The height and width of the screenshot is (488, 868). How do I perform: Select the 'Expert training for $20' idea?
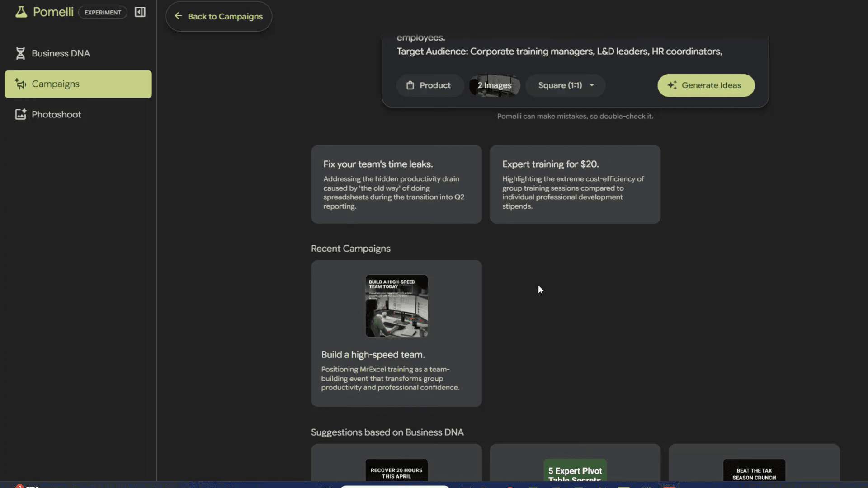click(x=575, y=184)
